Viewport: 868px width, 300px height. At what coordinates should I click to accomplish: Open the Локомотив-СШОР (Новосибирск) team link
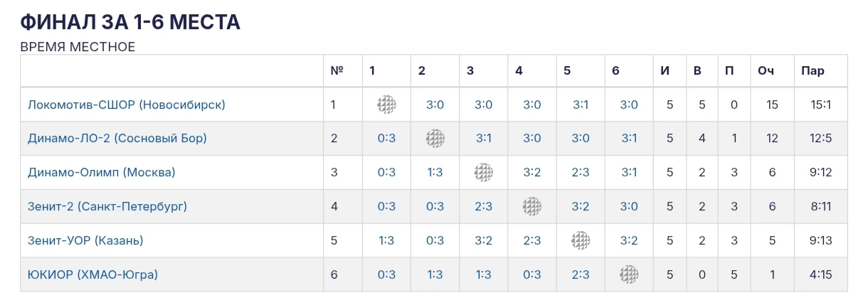click(x=127, y=105)
